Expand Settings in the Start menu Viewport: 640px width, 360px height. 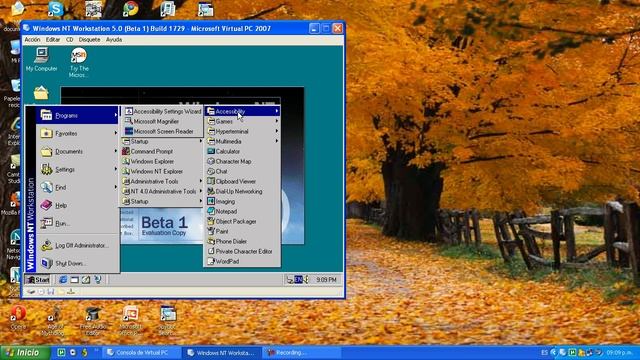[78, 169]
